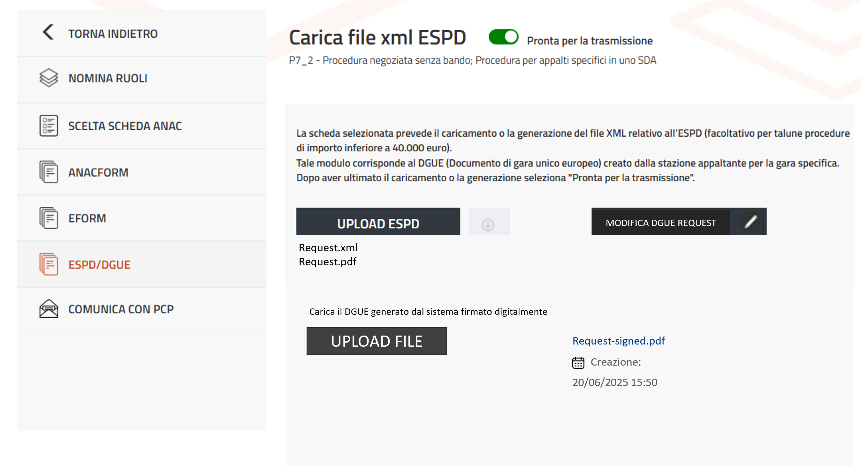Click the Request.xml file name

328,248
